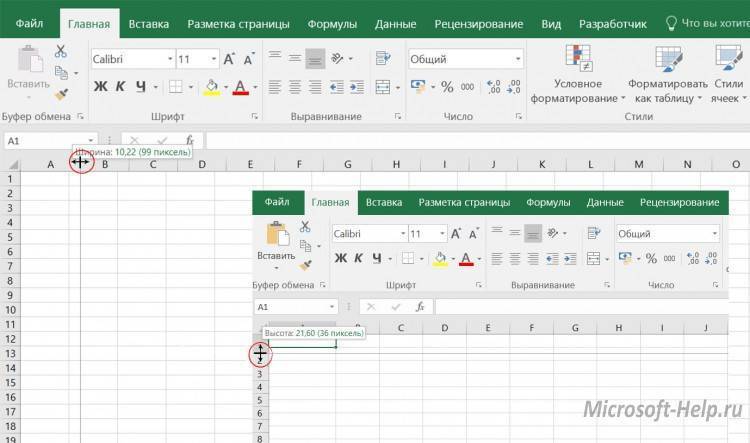Click the Cut scissors icon in the upper ribbon
This screenshot has width=750, height=443.
[61, 52]
